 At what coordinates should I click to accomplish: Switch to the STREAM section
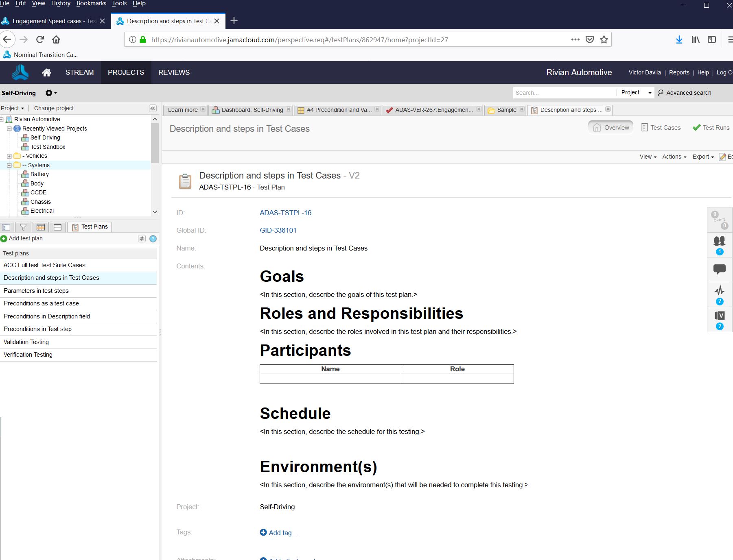[x=80, y=72]
